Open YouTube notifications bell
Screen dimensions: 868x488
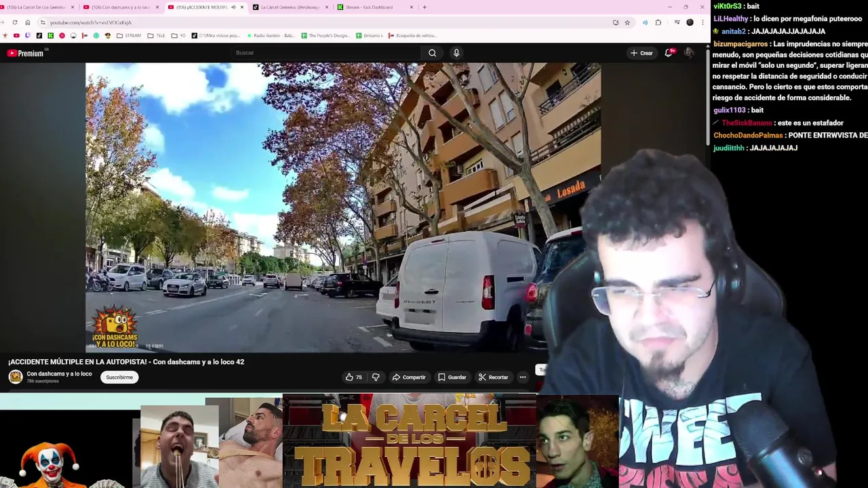pyautogui.click(x=669, y=53)
